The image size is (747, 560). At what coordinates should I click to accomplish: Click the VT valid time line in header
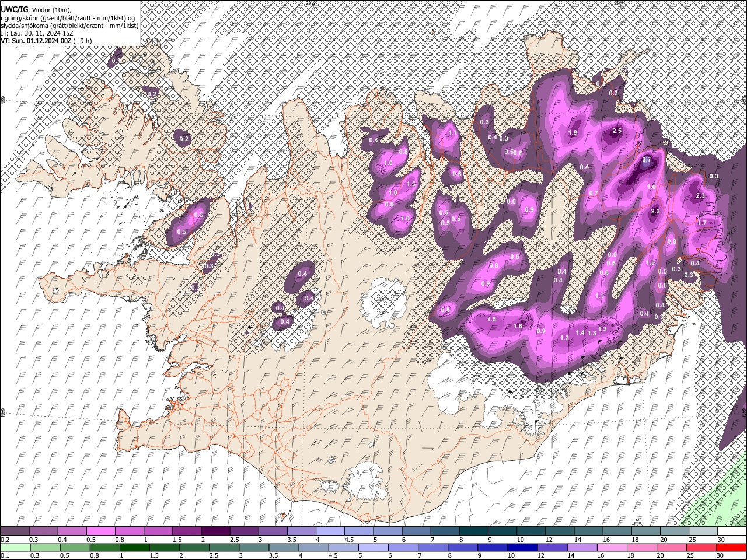click(46, 41)
